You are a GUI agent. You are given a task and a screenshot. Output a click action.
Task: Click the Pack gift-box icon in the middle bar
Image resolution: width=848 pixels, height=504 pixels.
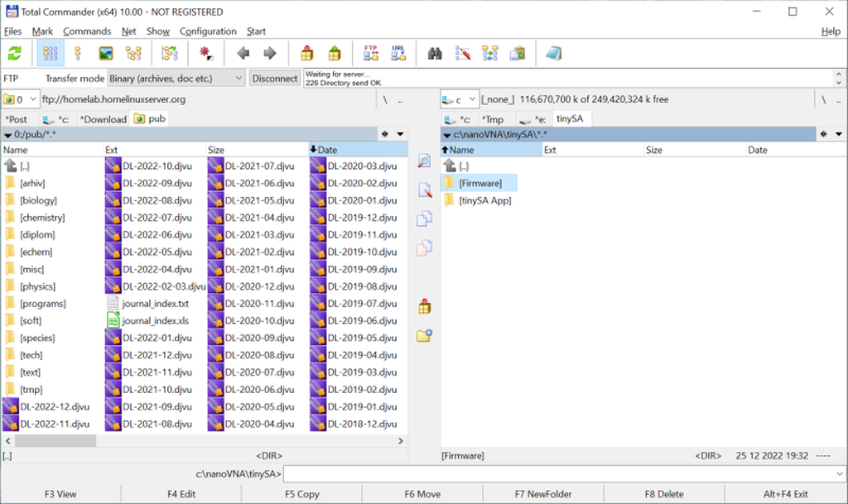425,307
